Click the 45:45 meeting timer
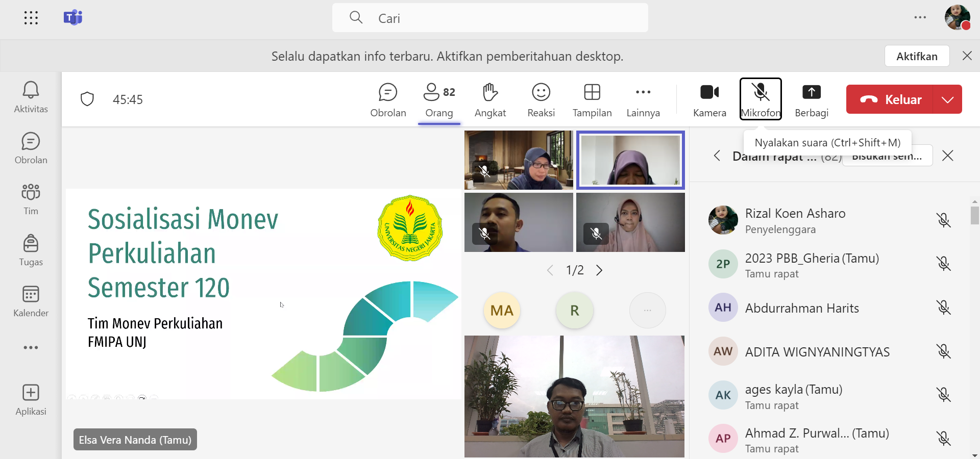 click(128, 99)
